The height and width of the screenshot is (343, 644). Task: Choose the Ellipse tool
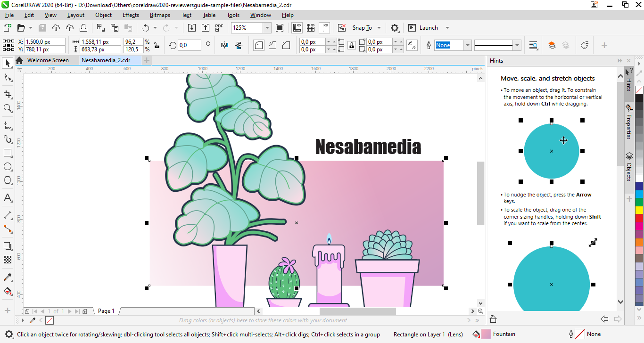click(8, 167)
